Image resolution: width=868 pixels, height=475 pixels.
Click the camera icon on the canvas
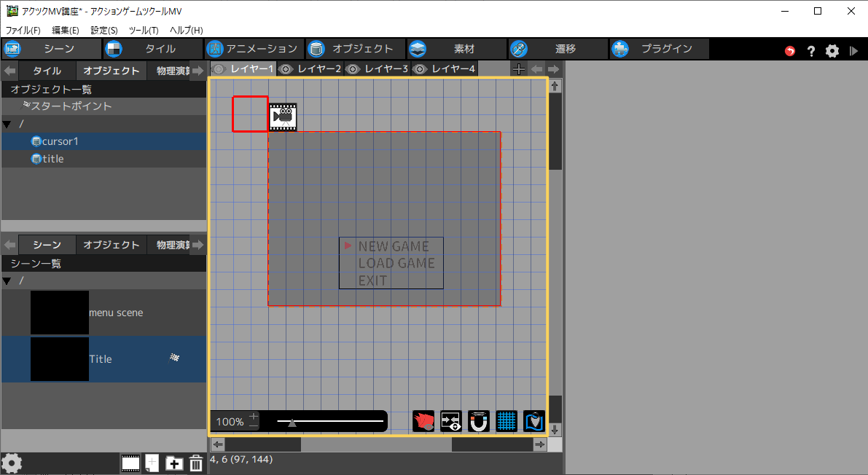coord(283,116)
